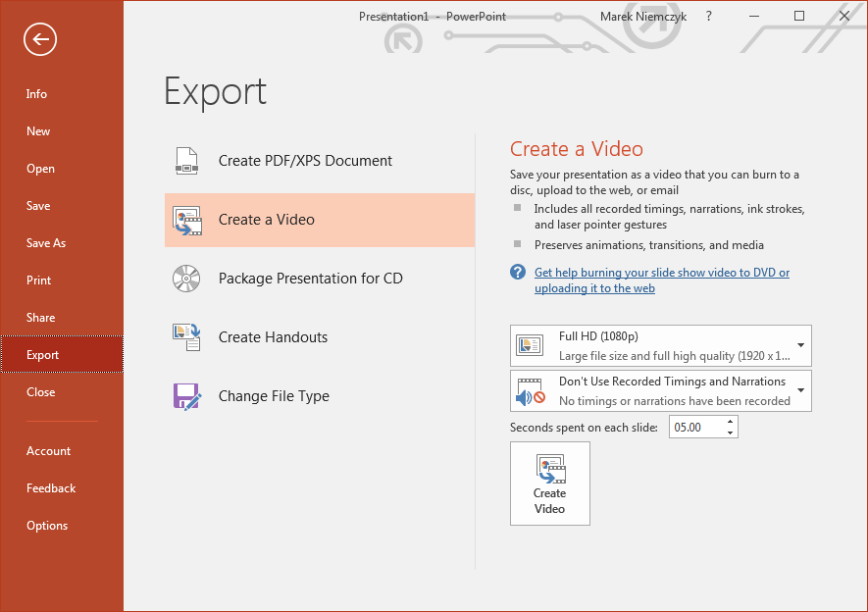Click the blue help question mark icon
This screenshot has width=868, height=612.
(518, 272)
